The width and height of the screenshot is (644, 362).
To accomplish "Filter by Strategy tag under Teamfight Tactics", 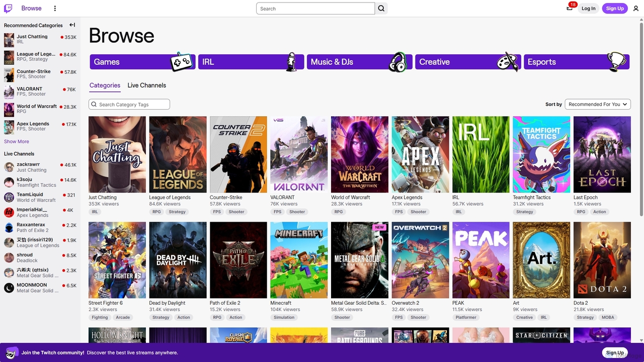I will (524, 212).
